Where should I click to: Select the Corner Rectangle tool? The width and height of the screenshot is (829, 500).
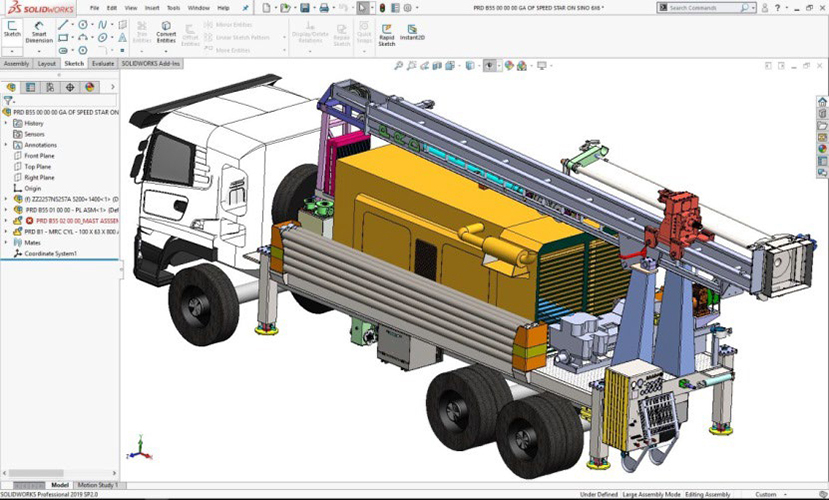[63, 38]
